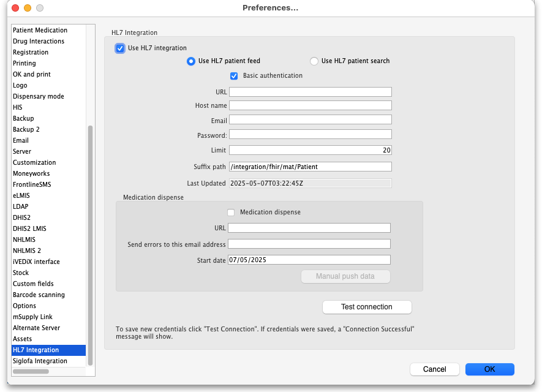Image resolution: width=542 pixels, height=392 pixels.
Task: Cancel the preferences dialog
Action: click(434, 369)
